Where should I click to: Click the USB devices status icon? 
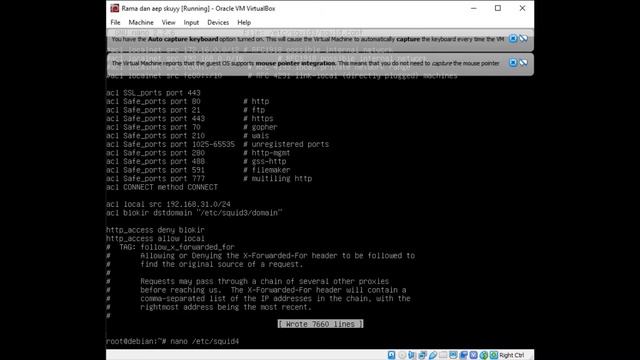click(433, 355)
